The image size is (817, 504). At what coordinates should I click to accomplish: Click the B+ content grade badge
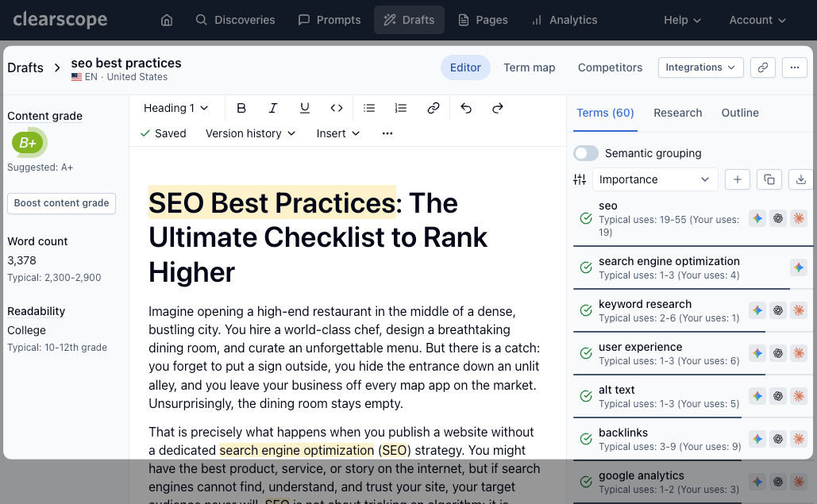point(29,142)
